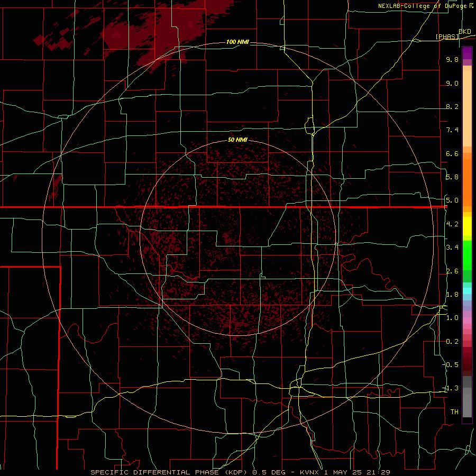Click the cyan segment of the color bar
The height and width of the screenshot is (476, 476).
(467, 291)
